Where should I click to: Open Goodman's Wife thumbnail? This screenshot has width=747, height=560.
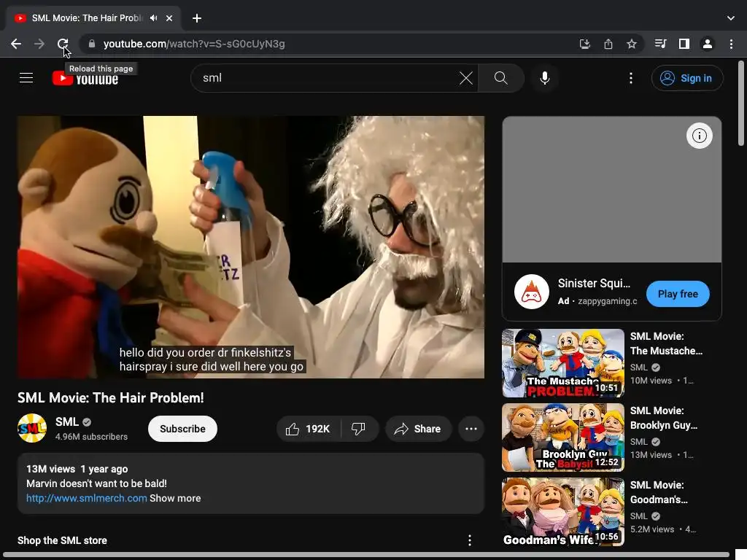click(x=562, y=511)
